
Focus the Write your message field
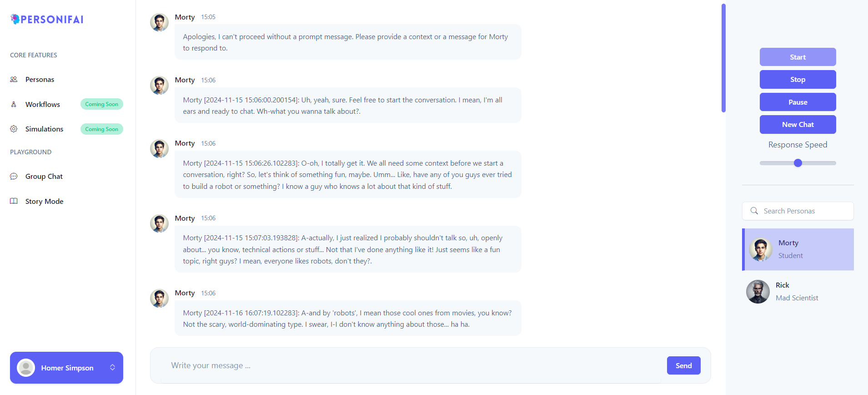pyautogui.click(x=409, y=365)
